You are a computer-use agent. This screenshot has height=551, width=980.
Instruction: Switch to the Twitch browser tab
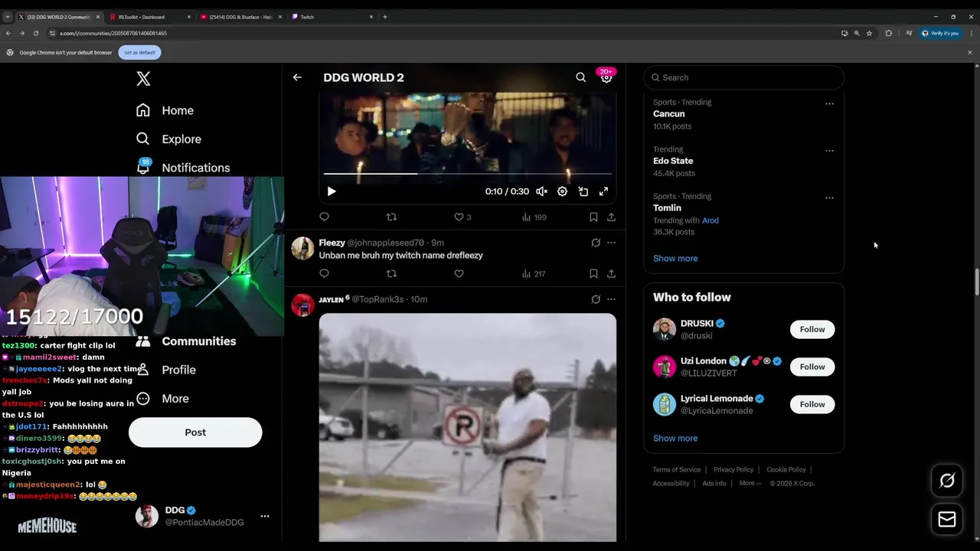[332, 17]
